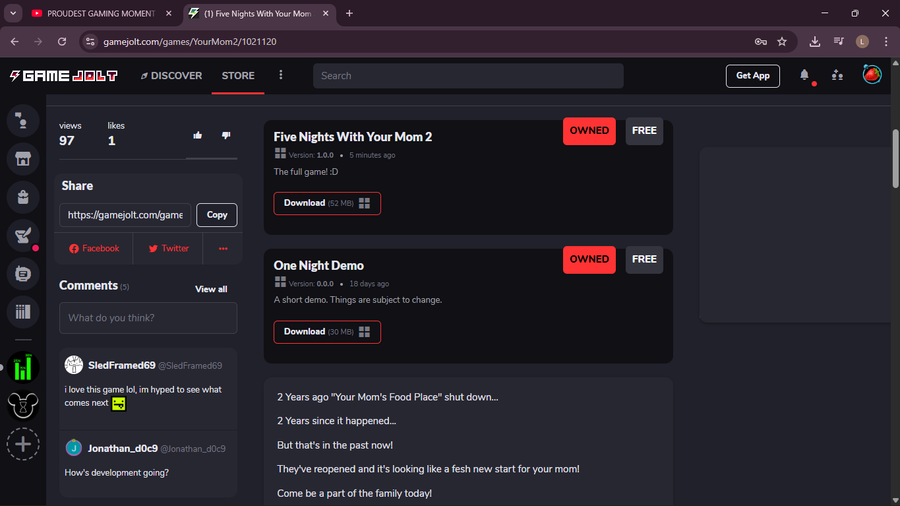This screenshot has height=506, width=900.
Task: Open the user profile avatar menu
Action: [872, 75]
